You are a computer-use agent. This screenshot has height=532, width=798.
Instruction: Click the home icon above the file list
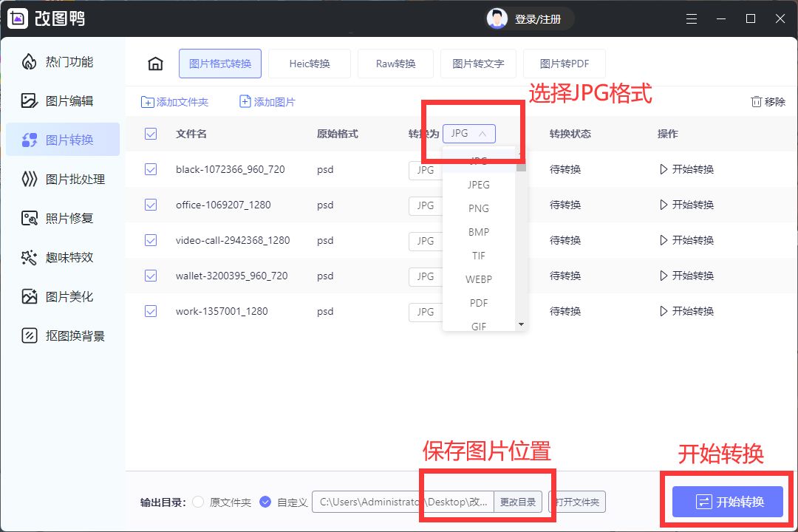(x=154, y=64)
